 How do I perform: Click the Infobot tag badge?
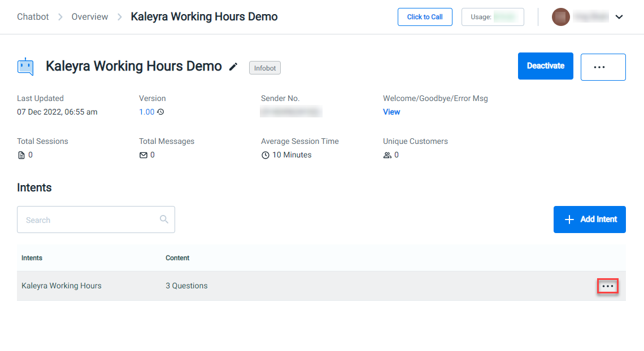coord(265,68)
